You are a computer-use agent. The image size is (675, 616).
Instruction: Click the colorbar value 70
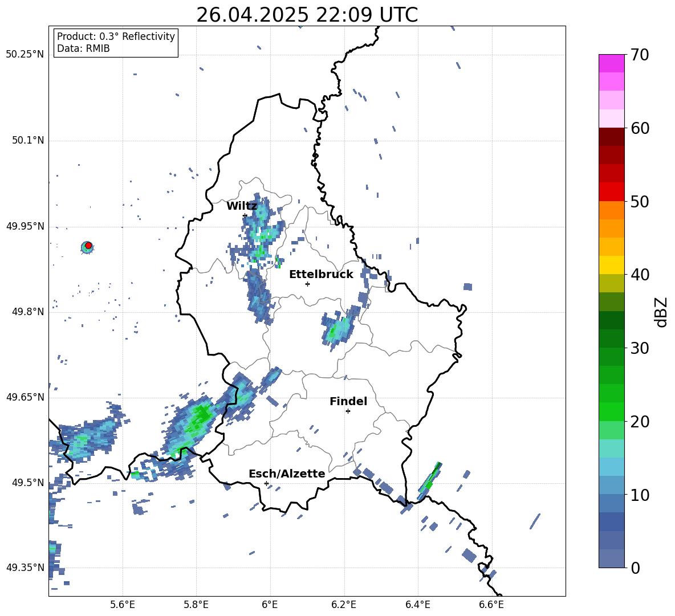640,55
